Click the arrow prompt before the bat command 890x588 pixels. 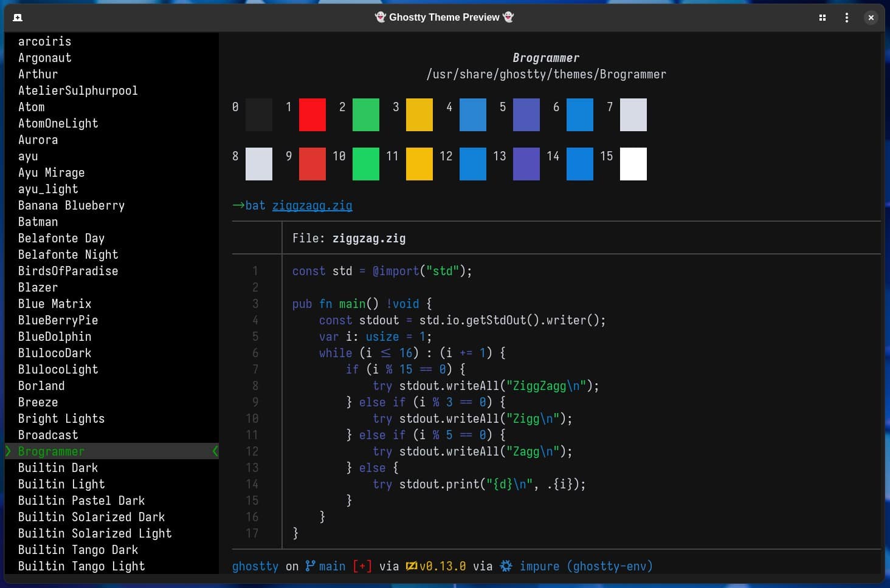point(238,205)
